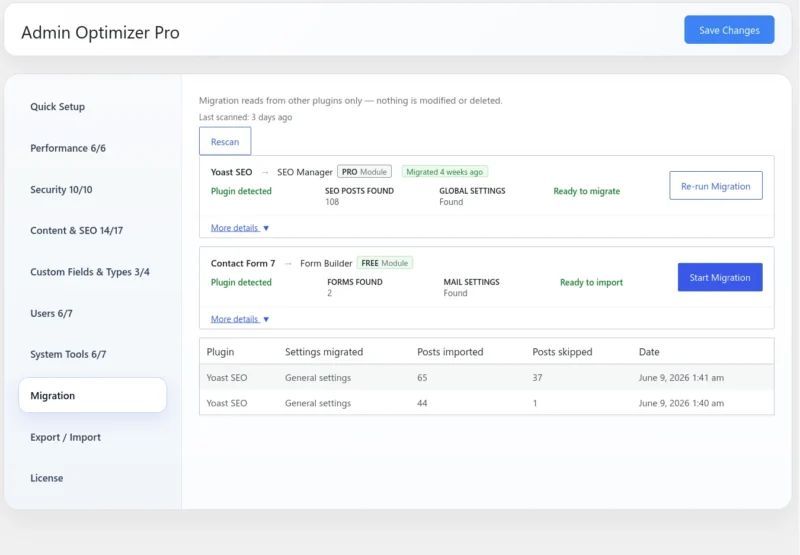The width and height of the screenshot is (800, 555).
Task: Click the GLOBAL SETTINGS label
Action: tap(472, 191)
